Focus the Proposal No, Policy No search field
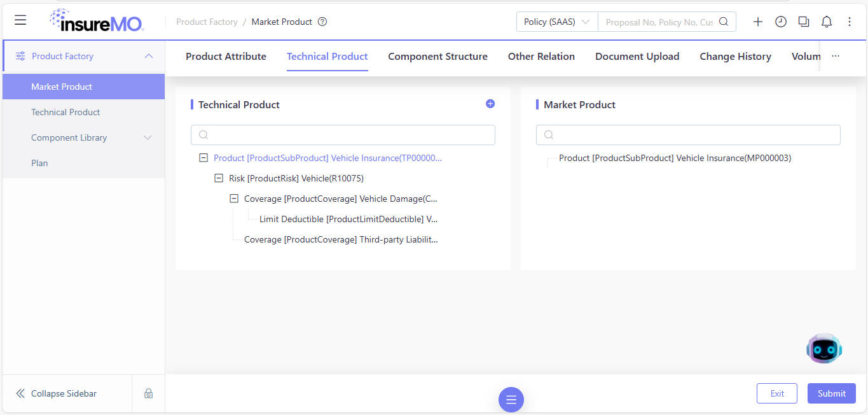This screenshot has height=415, width=868. point(659,22)
